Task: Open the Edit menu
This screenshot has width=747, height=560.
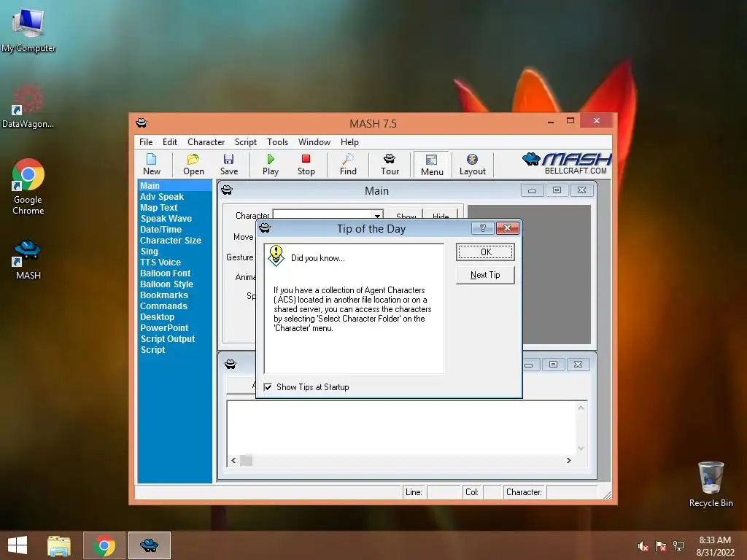Action: click(169, 142)
